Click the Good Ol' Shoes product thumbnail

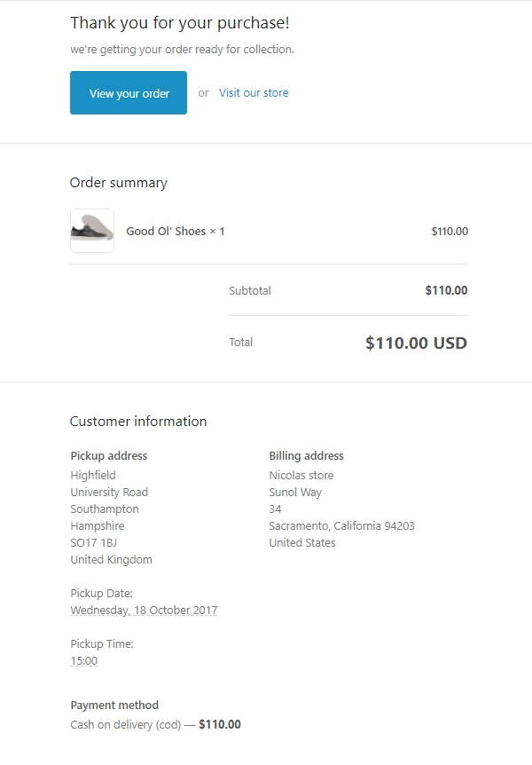[x=92, y=231]
